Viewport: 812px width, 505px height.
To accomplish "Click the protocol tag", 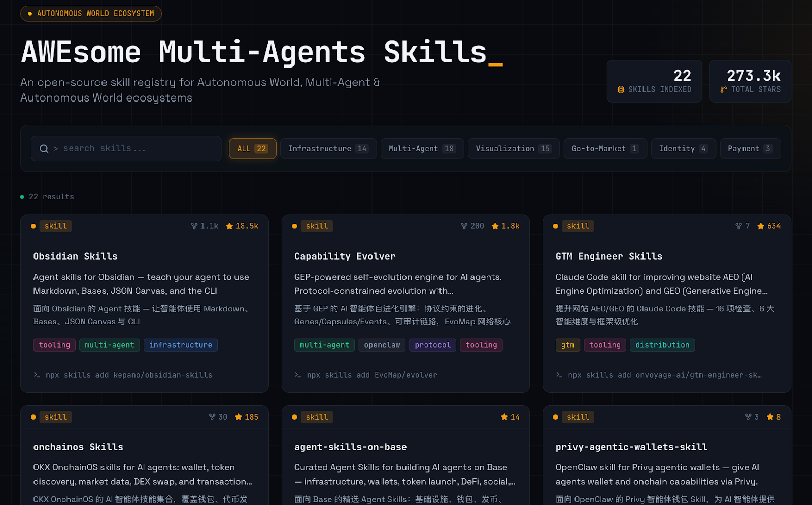I will (433, 345).
